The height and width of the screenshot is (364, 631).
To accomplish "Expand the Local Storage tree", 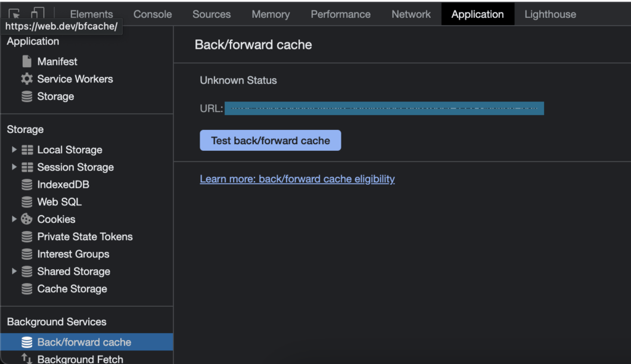I will point(14,150).
